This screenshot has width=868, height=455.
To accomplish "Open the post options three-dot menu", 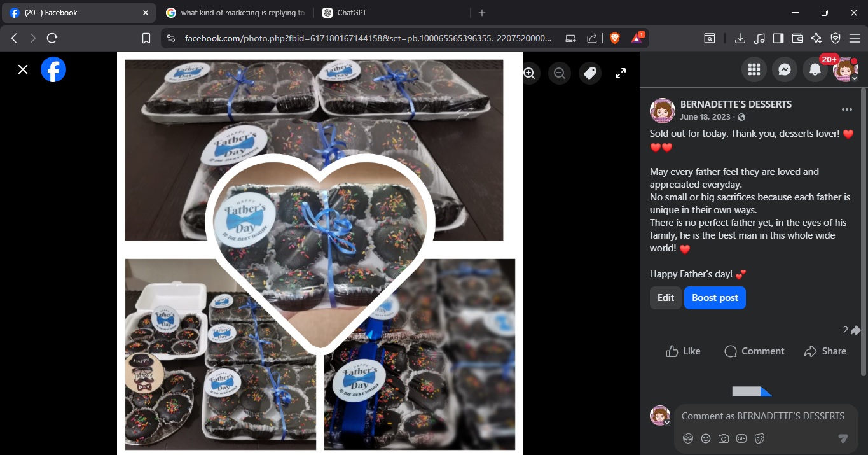I will click(x=846, y=109).
